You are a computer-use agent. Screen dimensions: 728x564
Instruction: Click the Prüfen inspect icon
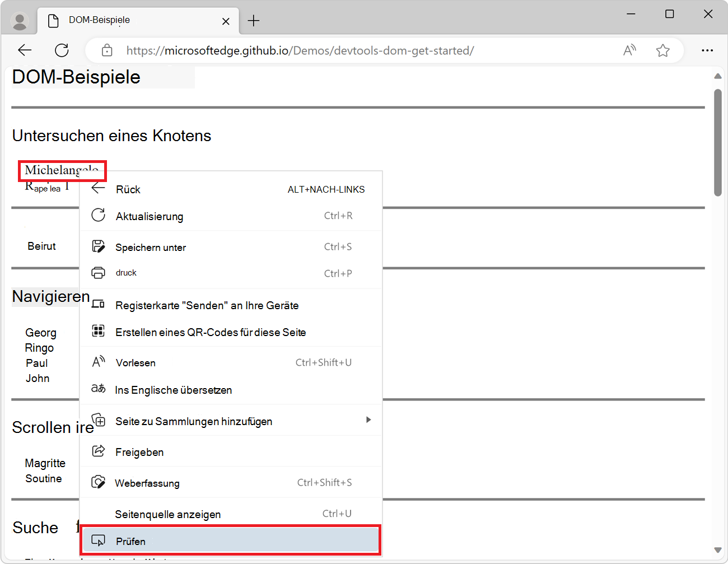[x=99, y=540]
